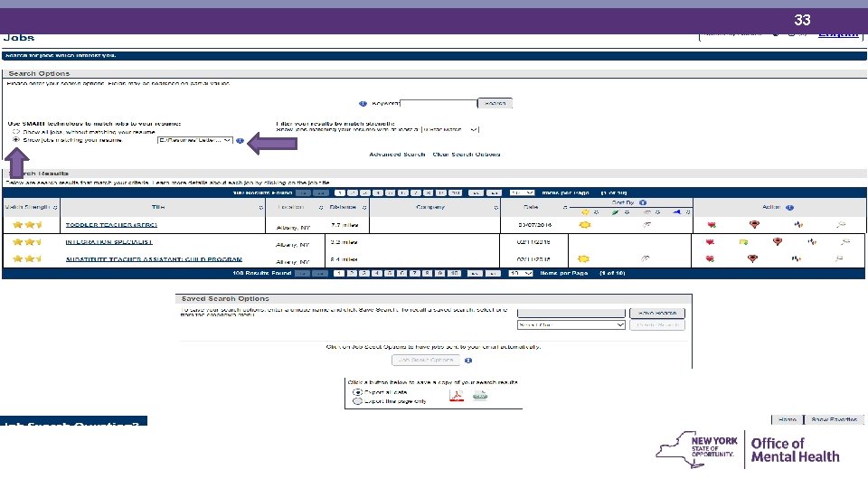Export search results as PDF
Image resolution: width=868 pixels, height=488 pixels.
(456, 396)
